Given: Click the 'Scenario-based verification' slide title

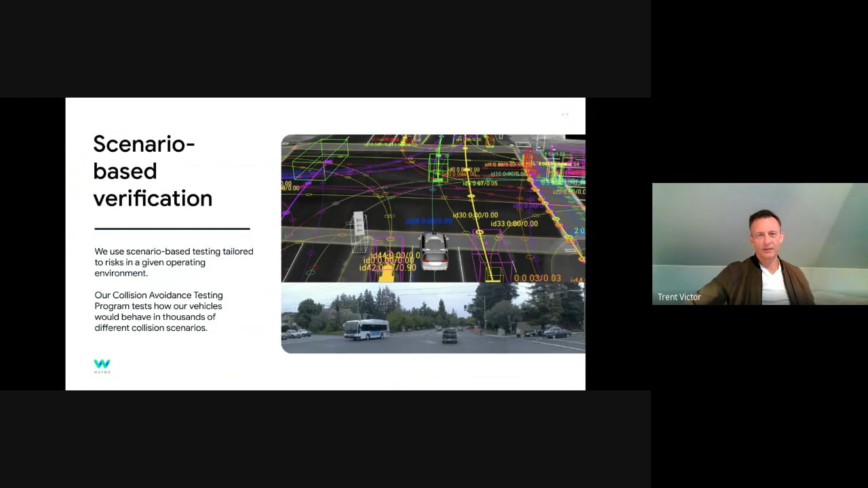Looking at the screenshot, I should point(153,171).
